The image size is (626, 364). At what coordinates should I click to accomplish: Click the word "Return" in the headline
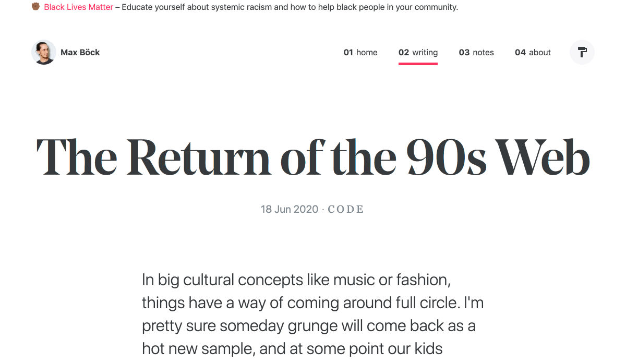pos(198,156)
